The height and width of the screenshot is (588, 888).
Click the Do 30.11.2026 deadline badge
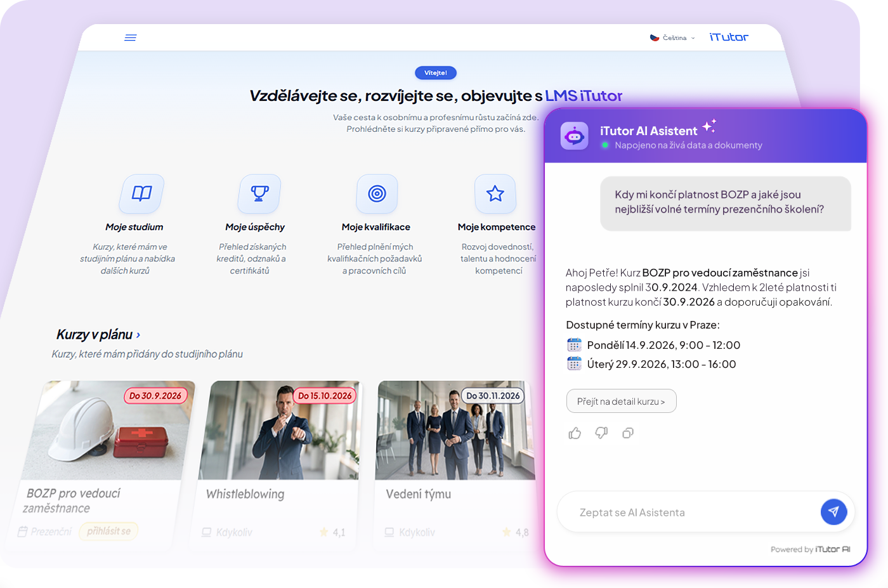pyautogui.click(x=493, y=396)
